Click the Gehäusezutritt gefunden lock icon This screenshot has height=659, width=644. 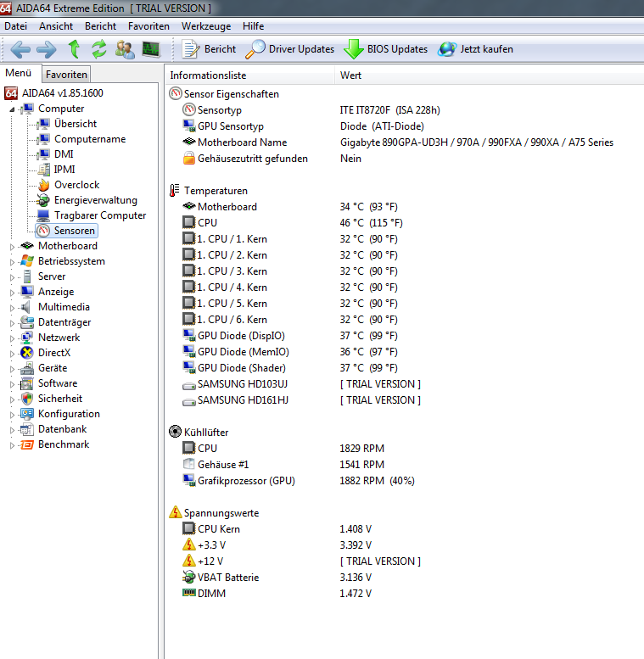coord(189,159)
